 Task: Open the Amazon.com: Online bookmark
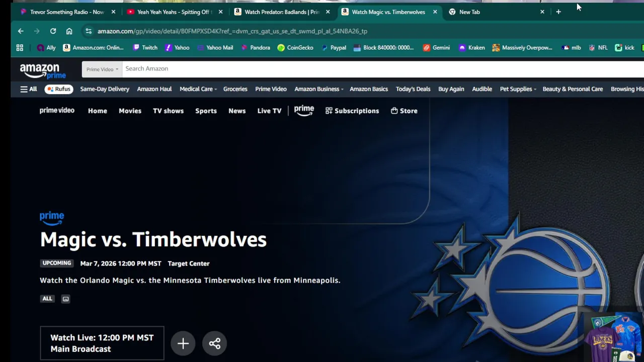coord(93,48)
